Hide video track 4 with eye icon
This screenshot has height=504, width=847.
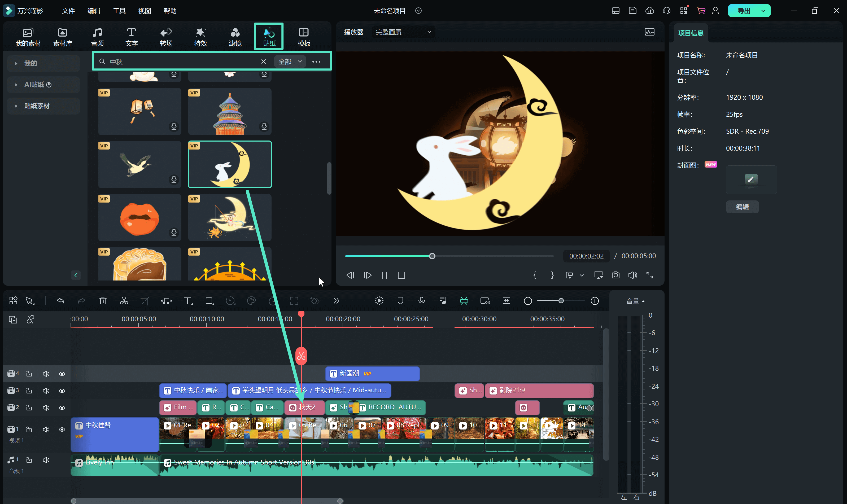pos(62,374)
